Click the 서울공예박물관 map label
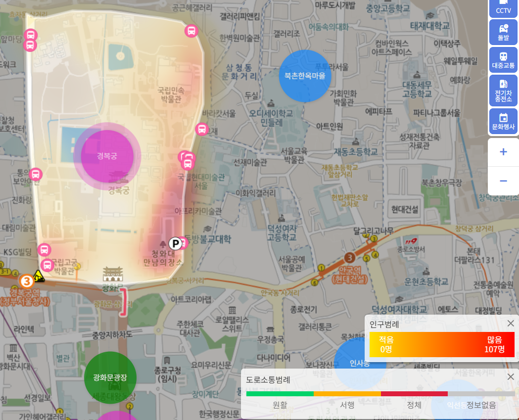 pyautogui.click(x=291, y=264)
